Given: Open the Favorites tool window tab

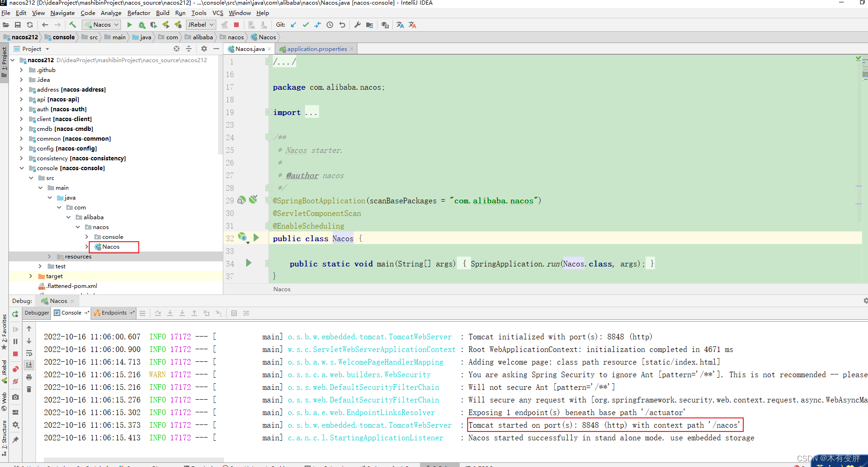Looking at the screenshot, I should (x=4, y=332).
